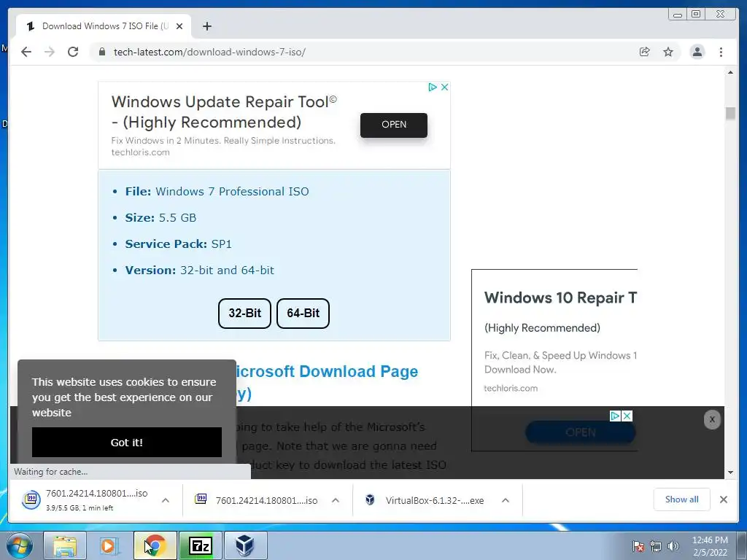Switch to Chrome in the taskbar

(x=155, y=545)
